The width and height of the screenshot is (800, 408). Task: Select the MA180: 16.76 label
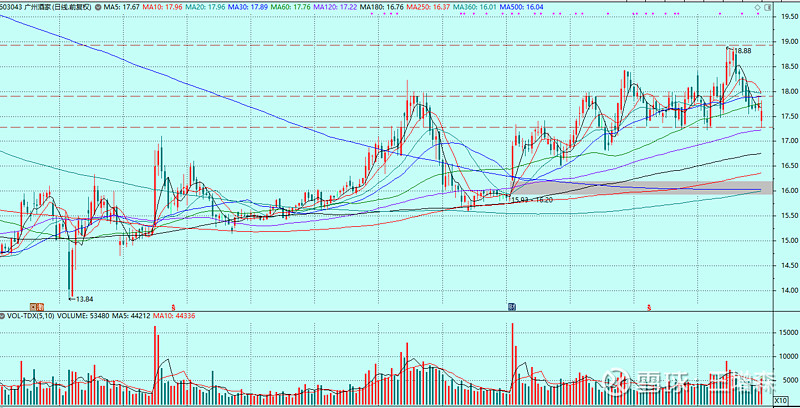(x=382, y=7)
